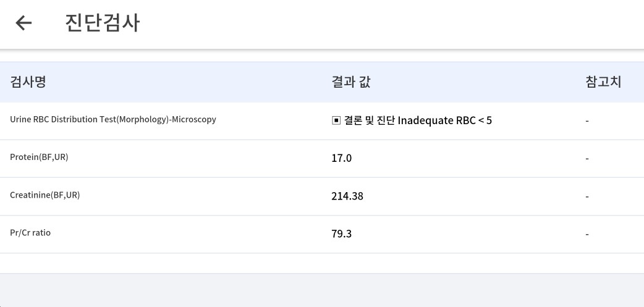Click the reference dash for Protein row
The image size is (644, 307).
(587, 158)
